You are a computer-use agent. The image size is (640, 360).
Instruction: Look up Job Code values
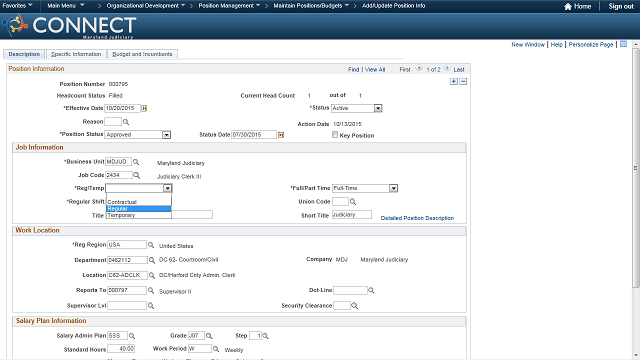coord(137,176)
